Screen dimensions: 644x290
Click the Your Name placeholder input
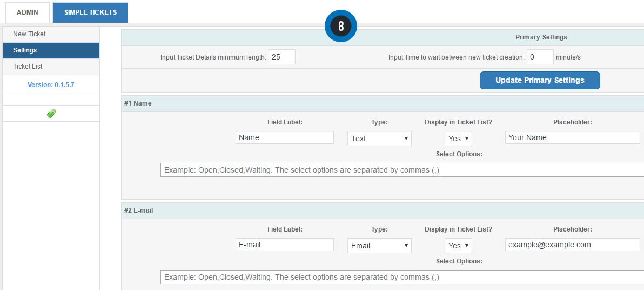pos(573,137)
